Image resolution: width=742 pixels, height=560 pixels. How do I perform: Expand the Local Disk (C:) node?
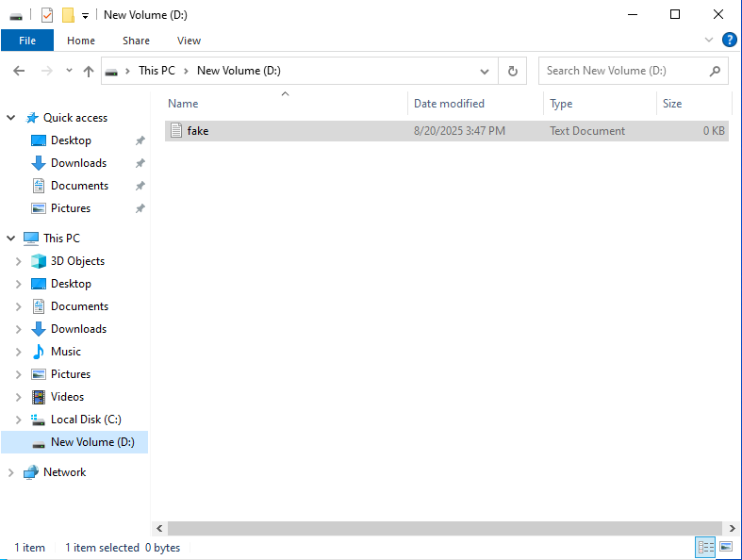(x=19, y=420)
